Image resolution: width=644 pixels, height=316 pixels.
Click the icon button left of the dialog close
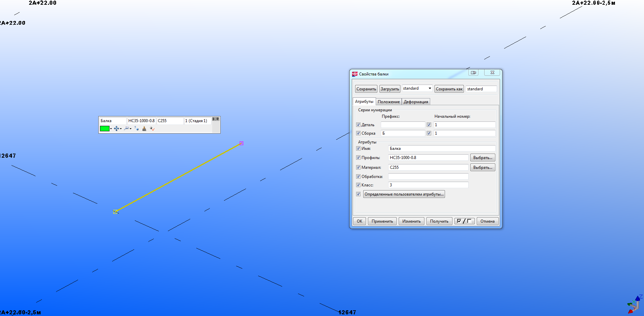[473, 72]
